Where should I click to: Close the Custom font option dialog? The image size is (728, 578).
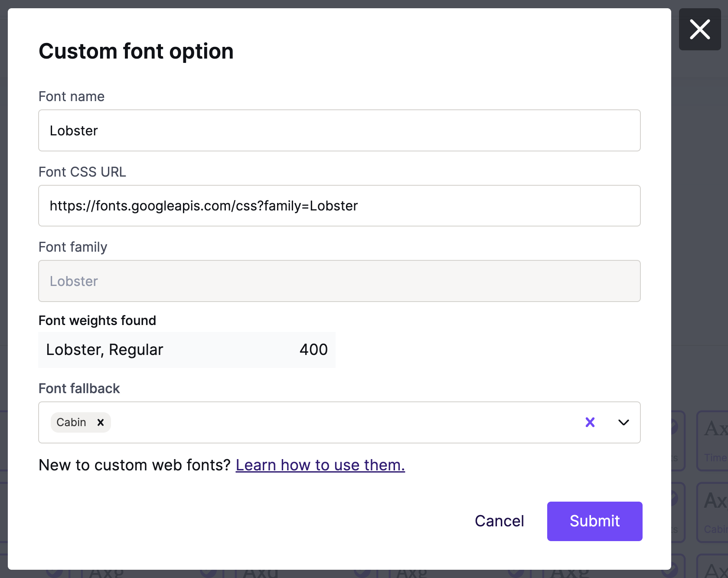pos(699,30)
